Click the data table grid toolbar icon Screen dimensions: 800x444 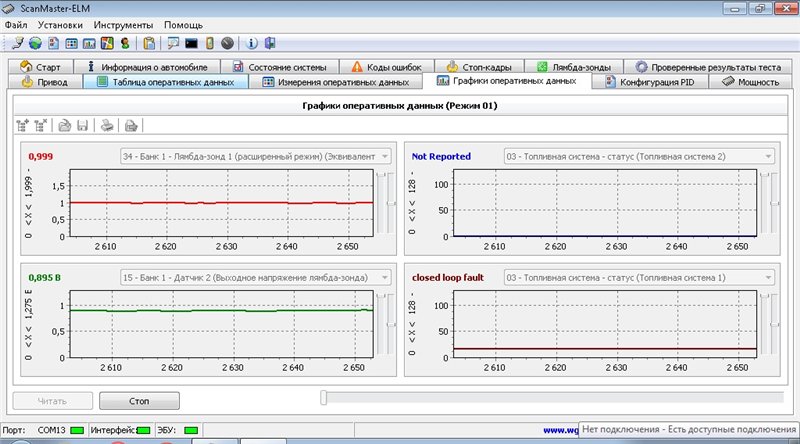tap(71, 44)
